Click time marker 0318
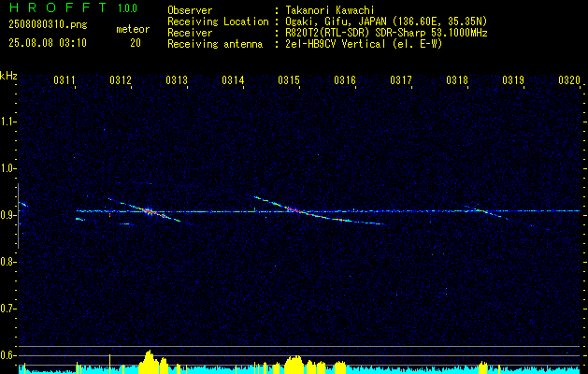This screenshot has width=588, height=374. coord(457,80)
